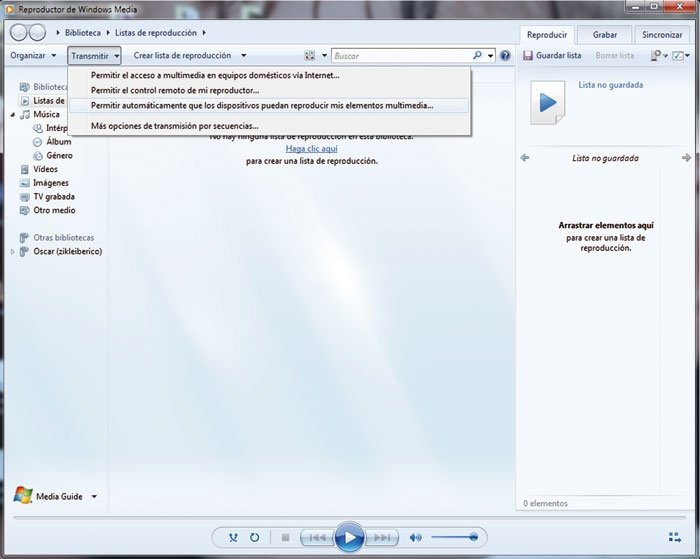Click the Previous track button
Image resolution: width=700 pixels, height=559 pixels.
pos(317,537)
